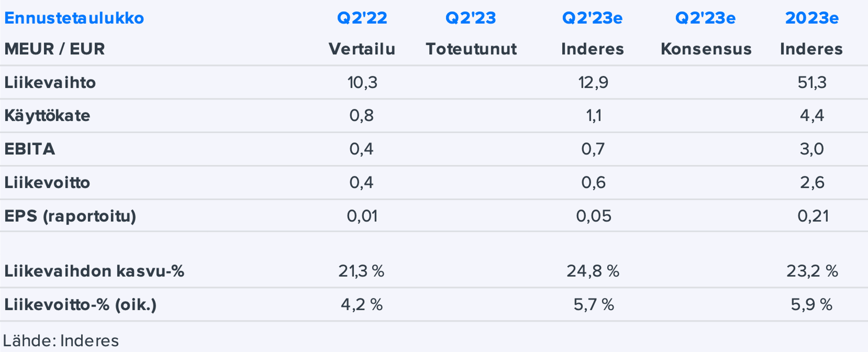
Task: Click the 12,9 Liikevaihto forecast value
Action: click(593, 83)
